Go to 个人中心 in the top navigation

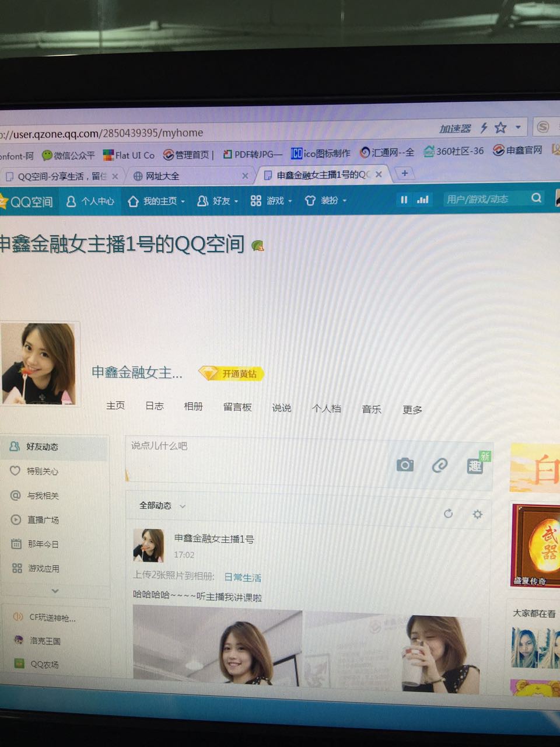[90, 201]
